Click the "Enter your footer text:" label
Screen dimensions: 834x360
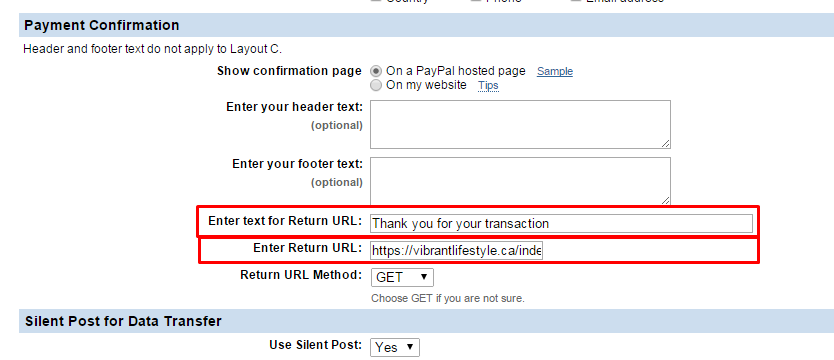(x=297, y=163)
